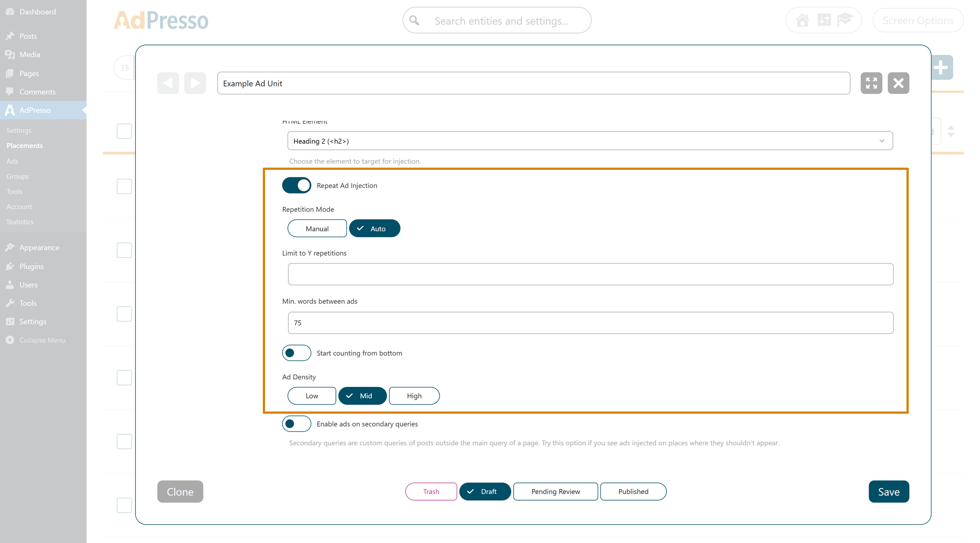Open Statistics in the AdPresso submenu
The image size is (980, 543).
[20, 222]
